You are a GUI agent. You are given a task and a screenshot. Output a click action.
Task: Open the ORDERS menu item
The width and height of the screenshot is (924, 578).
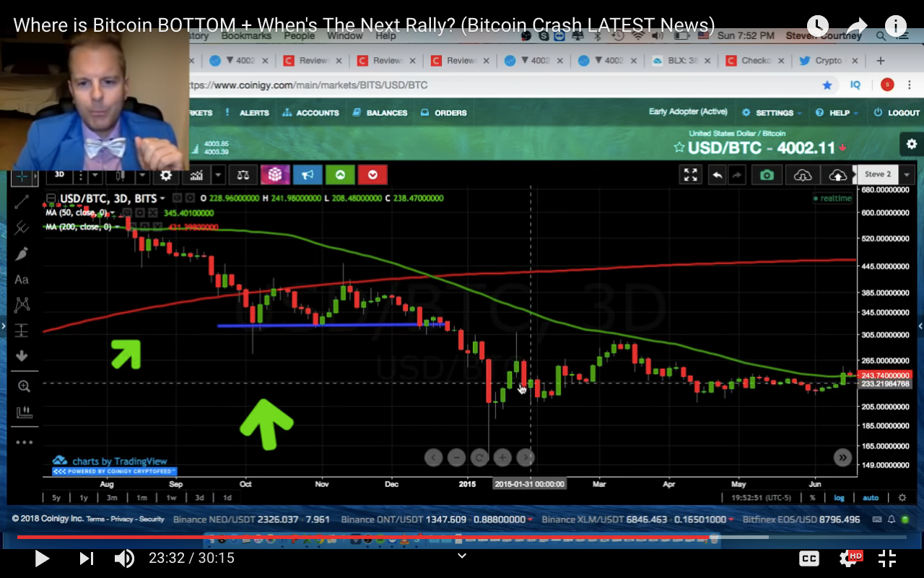click(x=444, y=113)
